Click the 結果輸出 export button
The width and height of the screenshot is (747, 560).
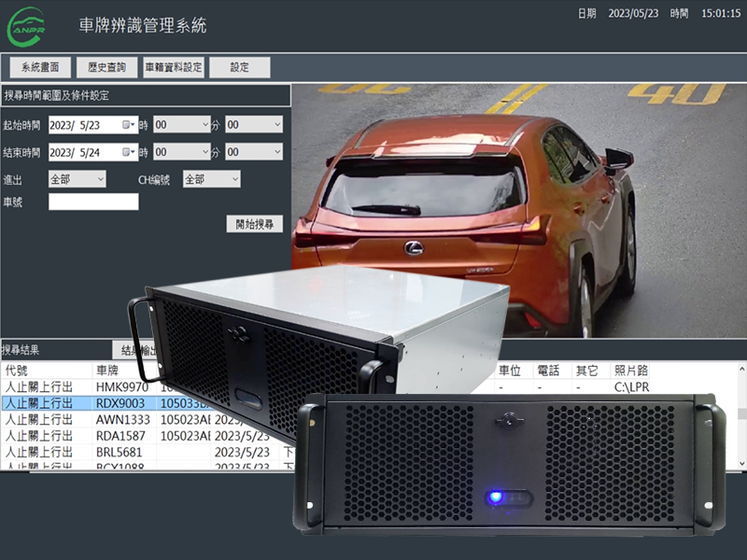pos(131,350)
